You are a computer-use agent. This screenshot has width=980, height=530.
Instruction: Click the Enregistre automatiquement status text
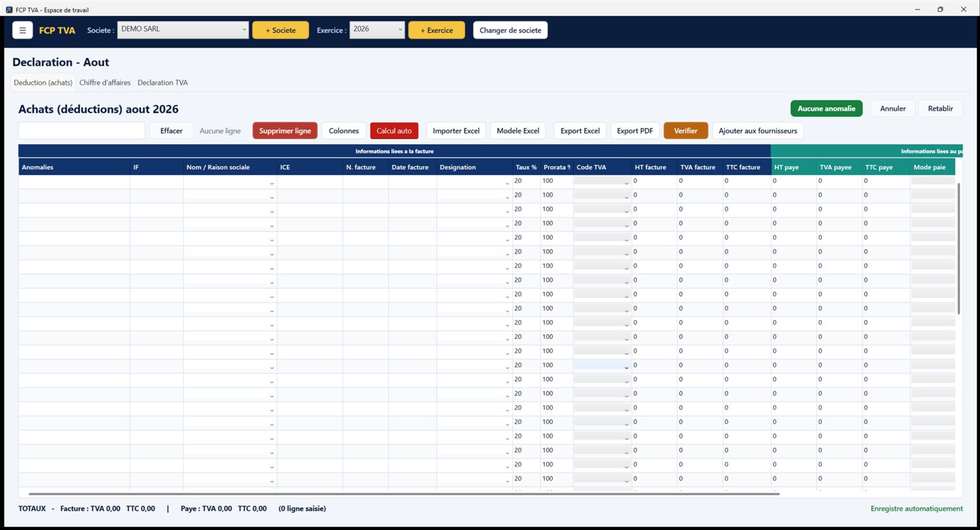tap(917, 508)
